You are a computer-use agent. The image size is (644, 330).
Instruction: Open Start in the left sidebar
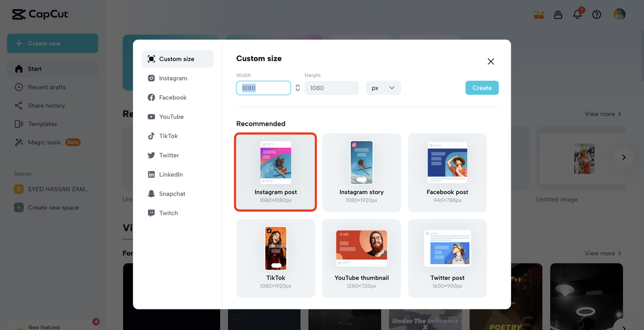point(52,68)
